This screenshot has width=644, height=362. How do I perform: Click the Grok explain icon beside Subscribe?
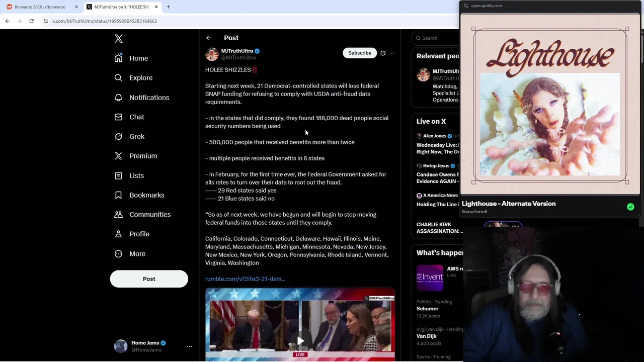(383, 53)
